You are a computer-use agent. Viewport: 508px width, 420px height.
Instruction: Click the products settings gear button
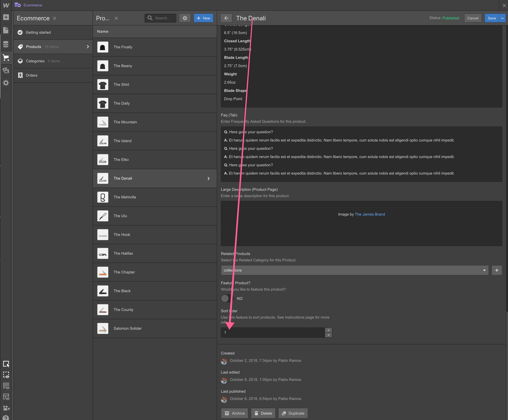click(185, 18)
